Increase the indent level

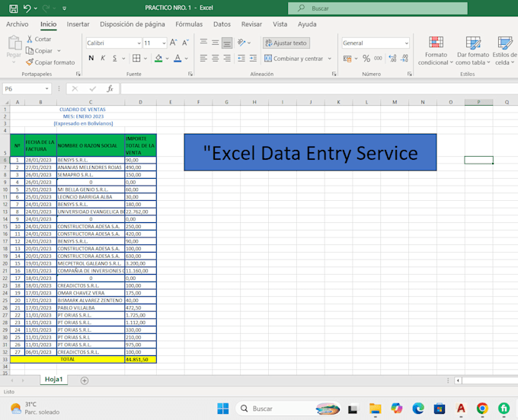click(x=253, y=59)
